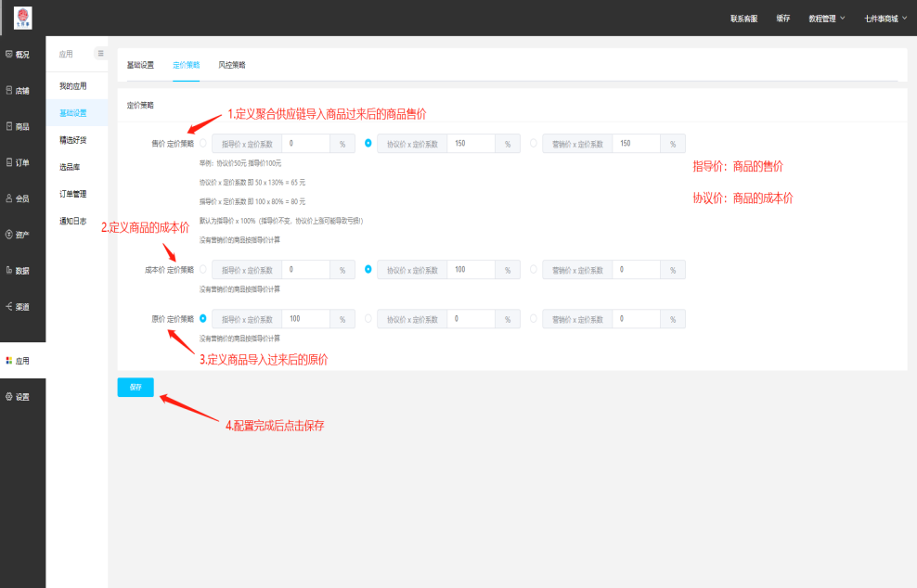
Task: Open the 订单 orders sidebar icon
Action: (8, 162)
